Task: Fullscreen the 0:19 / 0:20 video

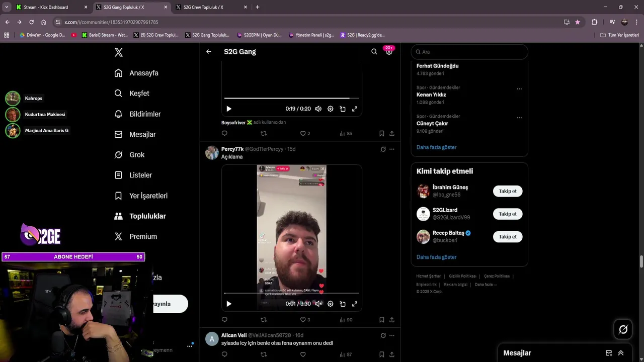Action: click(354, 109)
